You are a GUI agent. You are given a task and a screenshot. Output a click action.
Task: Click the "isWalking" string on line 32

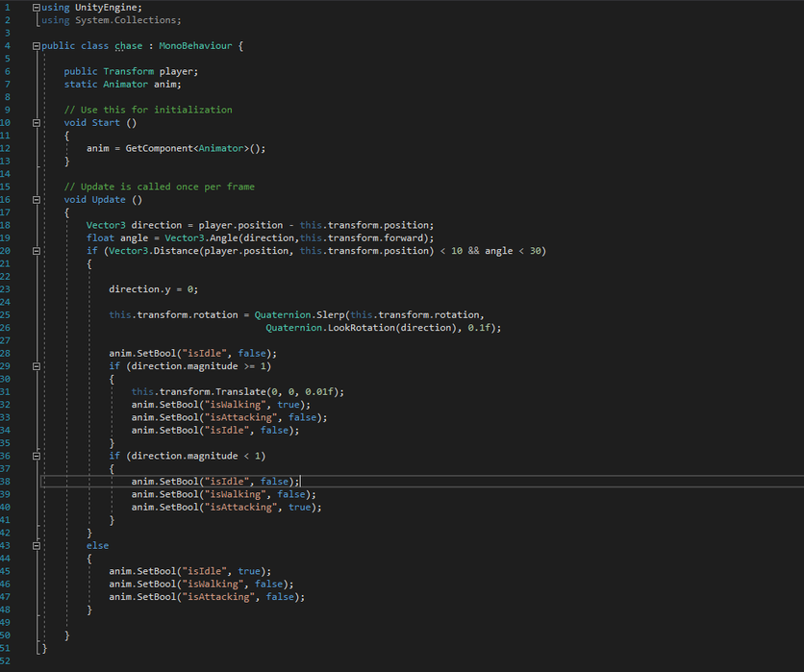pos(238,405)
